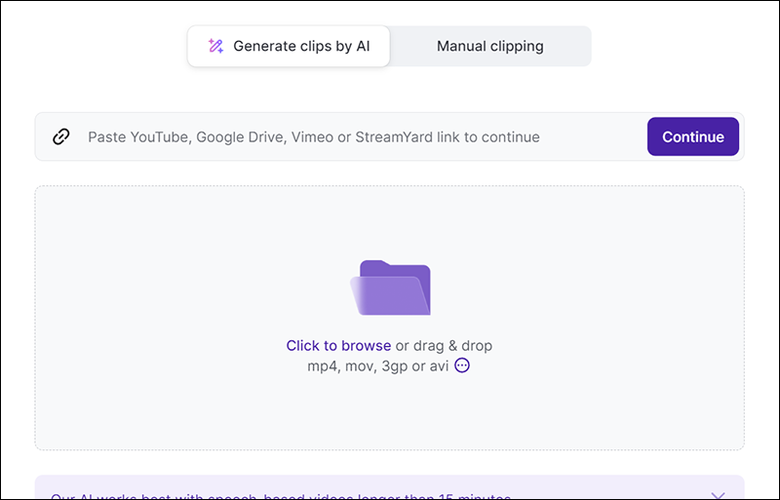Click the Continue button
The image size is (780, 500).
(693, 137)
